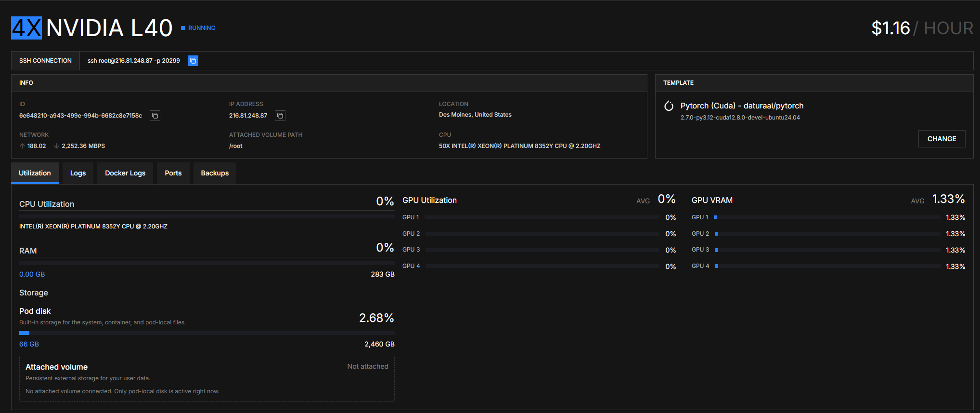Click the Not attached volume status
980x413 pixels.
point(368,366)
